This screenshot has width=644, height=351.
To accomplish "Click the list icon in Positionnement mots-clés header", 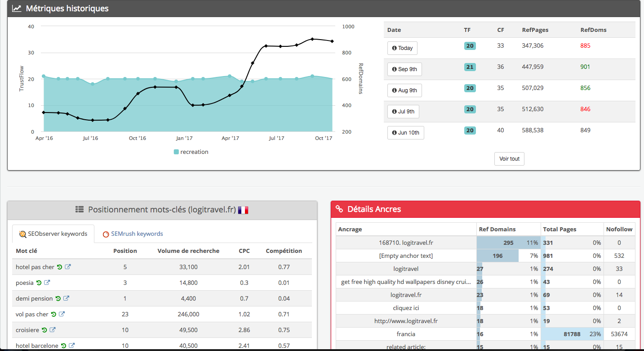I will coord(80,209).
